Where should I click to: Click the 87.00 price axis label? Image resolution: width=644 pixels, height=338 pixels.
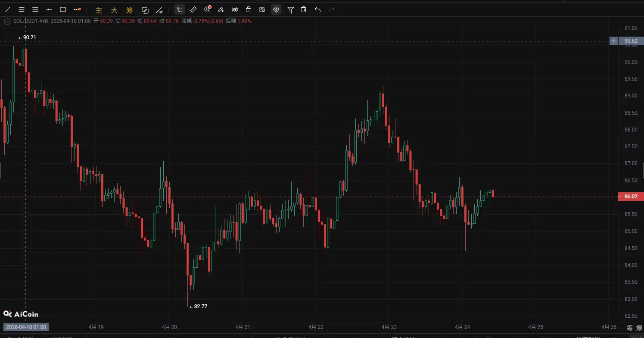coord(631,163)
